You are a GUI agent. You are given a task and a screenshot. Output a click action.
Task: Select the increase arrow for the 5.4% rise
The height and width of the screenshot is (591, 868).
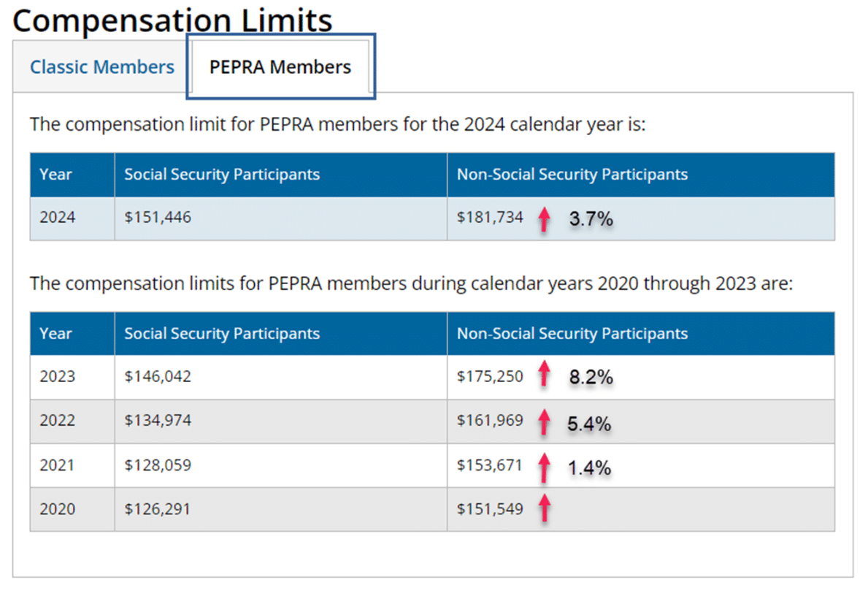pos(544,422)
